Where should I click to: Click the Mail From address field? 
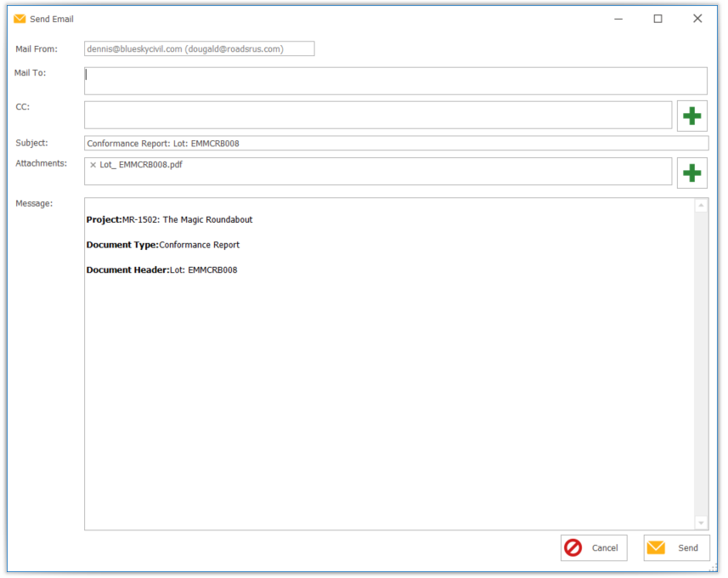(x=199, y=49)
